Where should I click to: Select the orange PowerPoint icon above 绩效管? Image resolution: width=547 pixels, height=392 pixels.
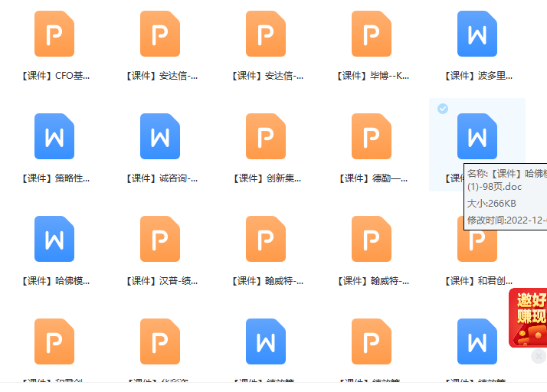coord(372,341)
